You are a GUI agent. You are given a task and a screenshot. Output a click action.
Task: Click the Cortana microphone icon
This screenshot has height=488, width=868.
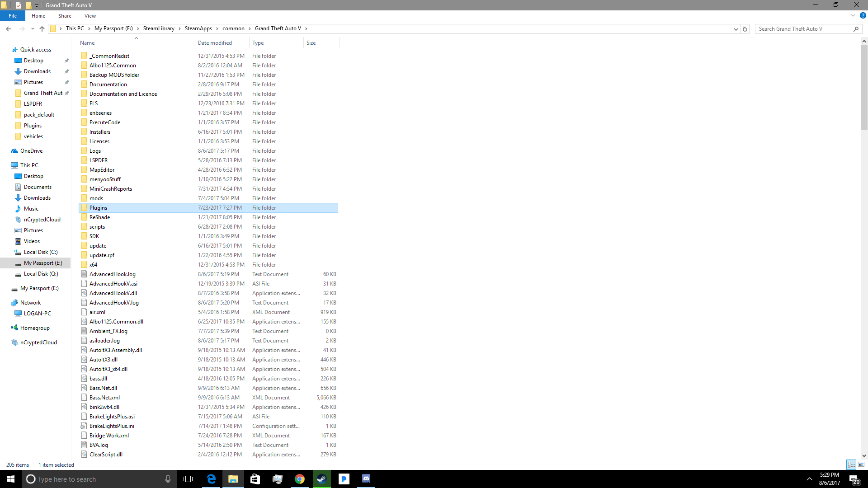click(168, 479)
